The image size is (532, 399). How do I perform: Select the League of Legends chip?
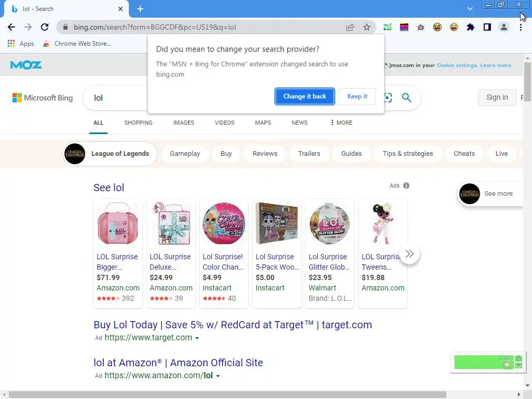(110, 154)
